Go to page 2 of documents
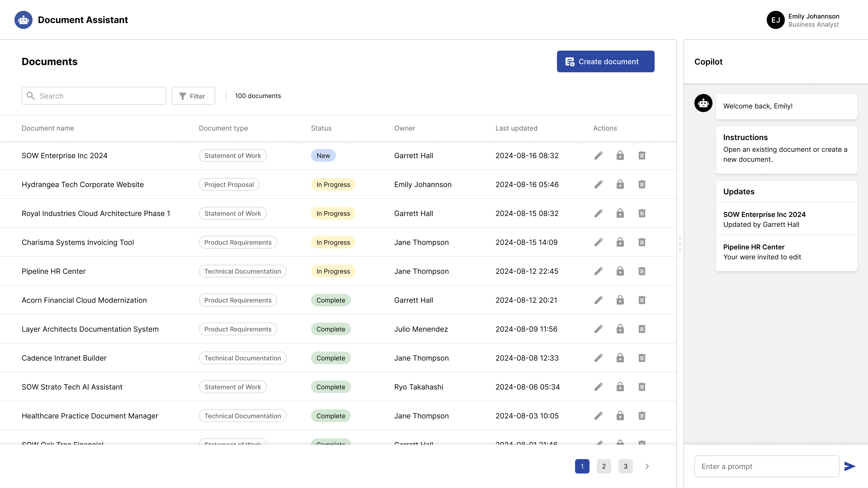This screenshot has width=868, height=488. [604, 467]
